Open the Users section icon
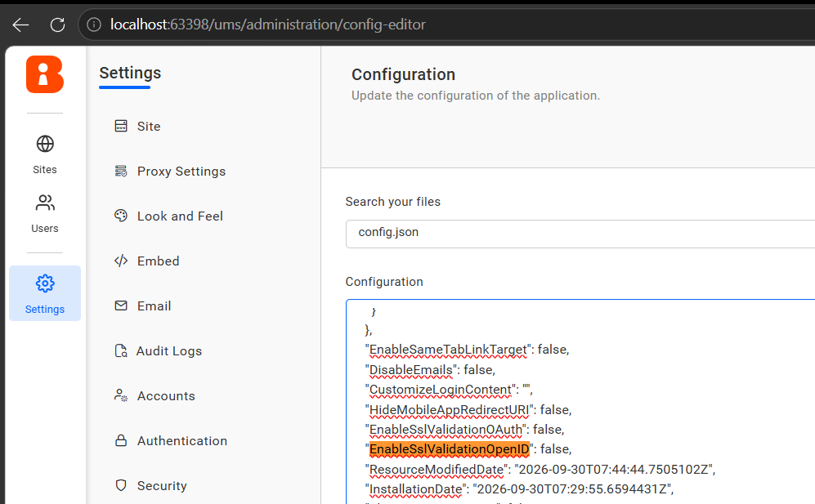 [x=45, y=203]
